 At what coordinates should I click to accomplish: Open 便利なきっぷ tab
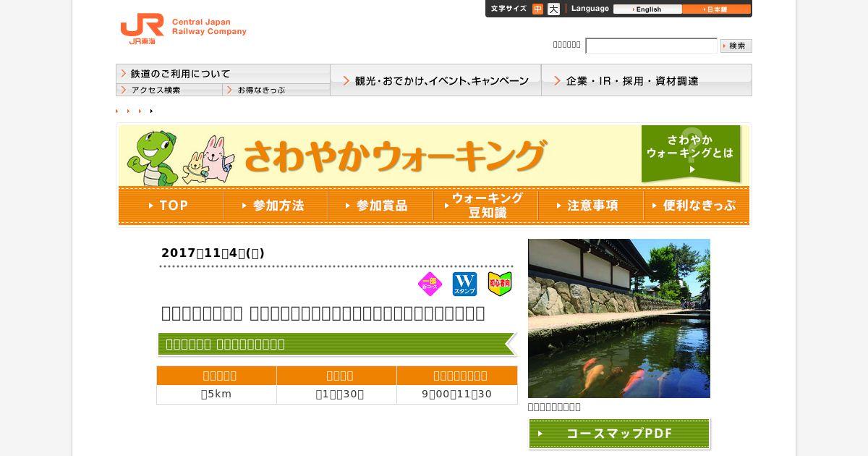[x=696, y=206]
